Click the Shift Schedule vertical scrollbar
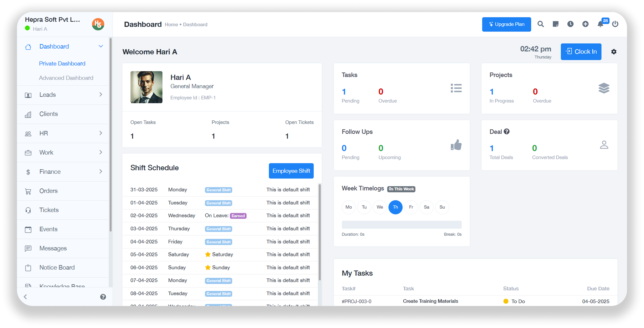This screenshot has width=644, height=328. pos(319,232)
